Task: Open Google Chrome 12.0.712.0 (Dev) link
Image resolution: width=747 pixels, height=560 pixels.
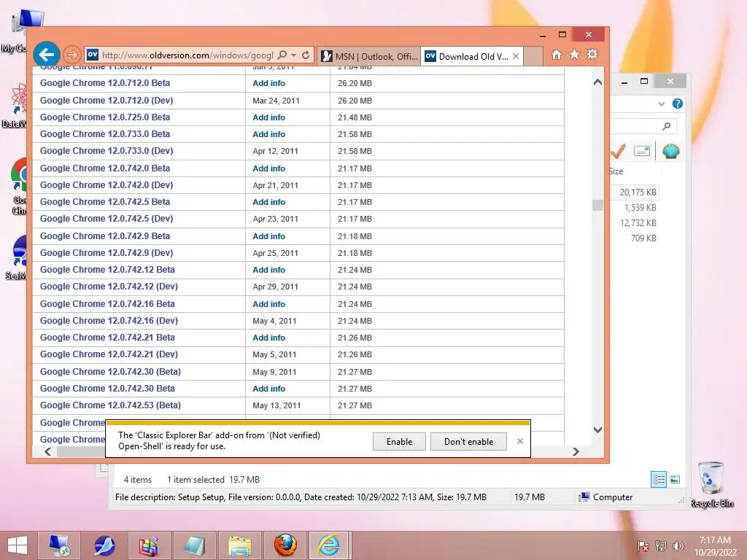Action: click(107, 101)
